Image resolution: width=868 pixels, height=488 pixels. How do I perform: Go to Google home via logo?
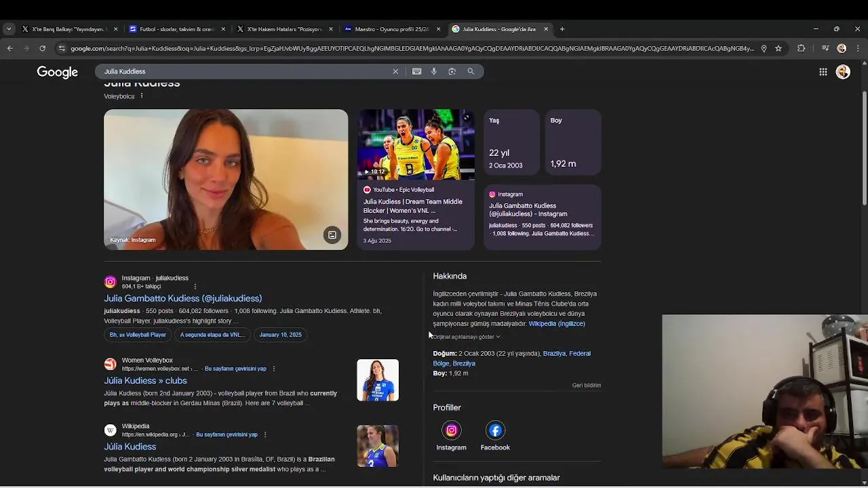(x=58, y=72)
